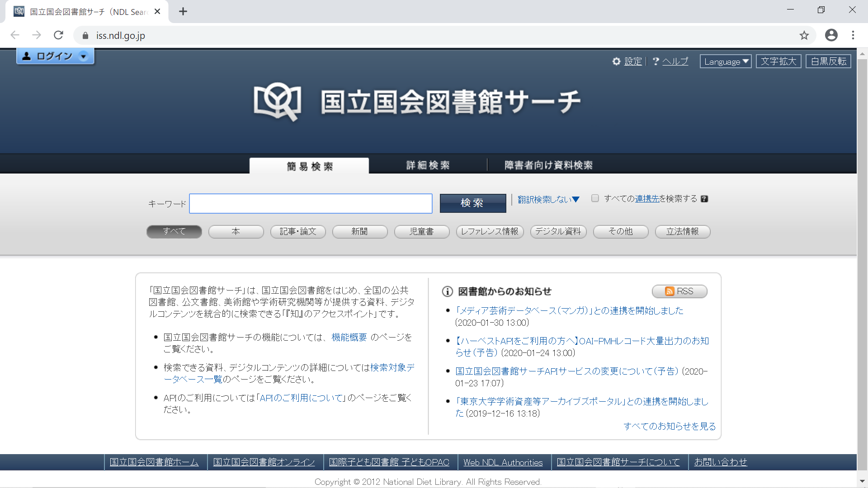Open the OAI-PMHレコード大量出力 news link
This screenshot has height=488, width=868.
(582, 347)
